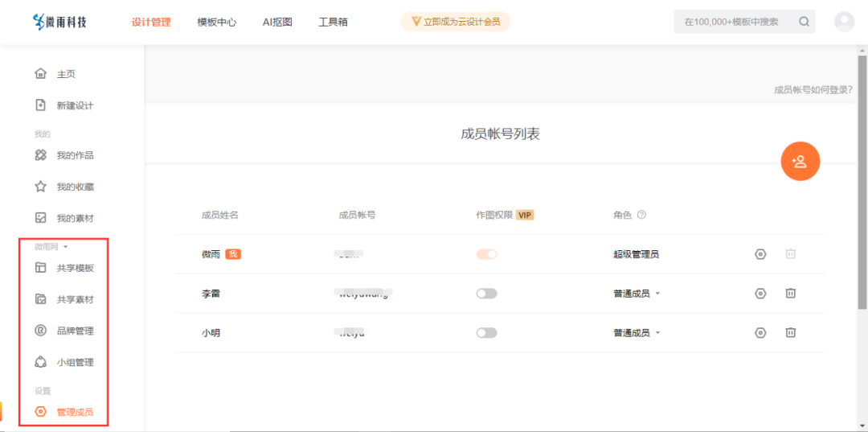Screen dimensions: 868x432
Task: Open the AI抠图 tab
Action: point(277,23)
